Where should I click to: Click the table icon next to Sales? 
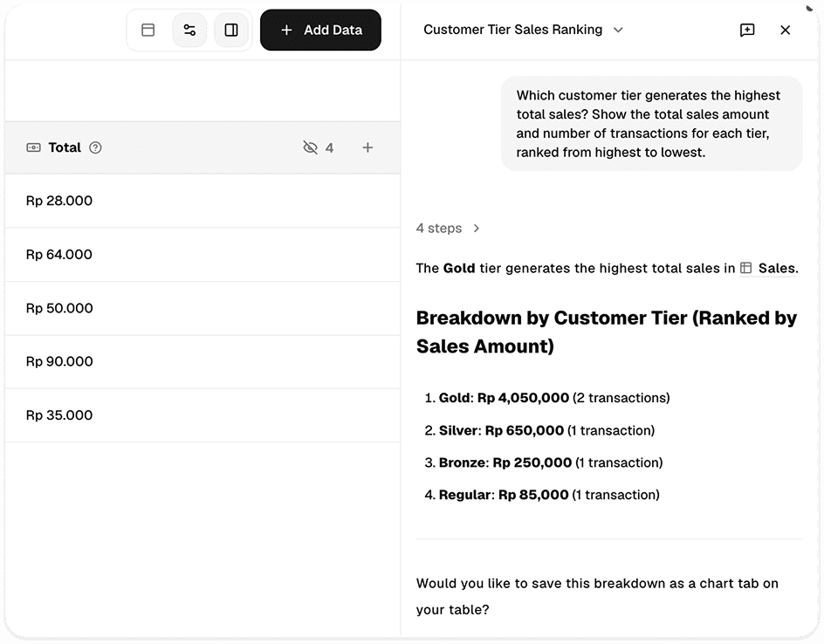(x=745, y=268)
